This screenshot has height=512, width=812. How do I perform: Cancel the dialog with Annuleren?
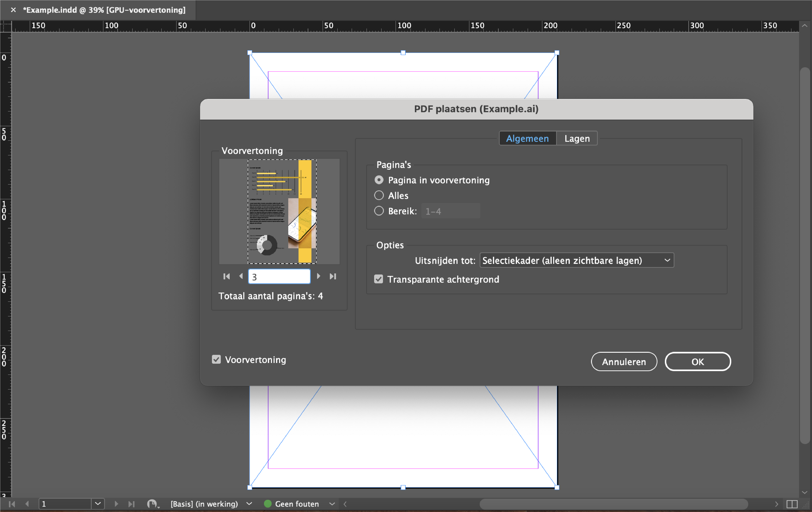point(624,361)
